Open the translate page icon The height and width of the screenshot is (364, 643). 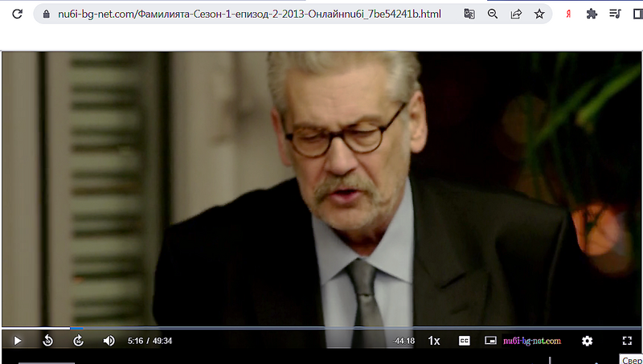click(x=469, y=14)
